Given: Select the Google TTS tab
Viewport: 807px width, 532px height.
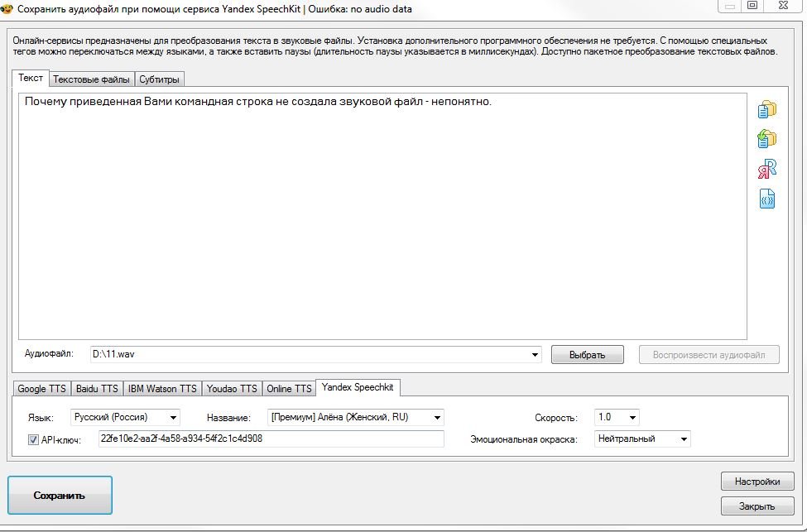Looking at the screenshot, I should point(41,389).
